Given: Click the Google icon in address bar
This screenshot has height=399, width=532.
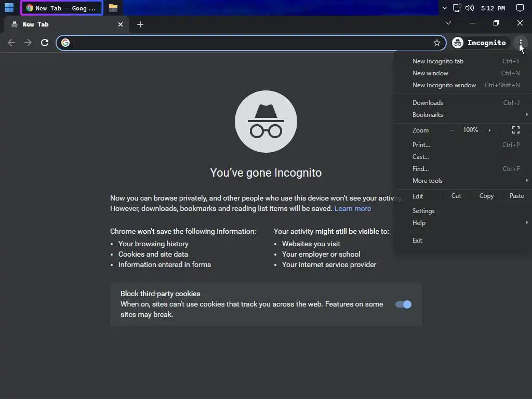Looking at the screenshot, I should [65, 43].
